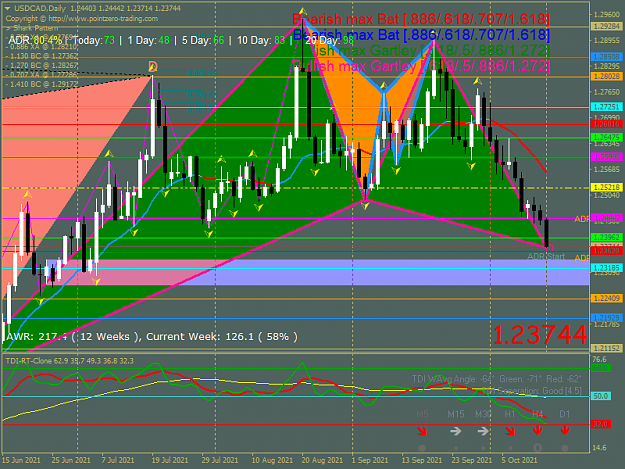Click the 1 Day: 48 value
The height and width of the screenshot is (469, 625).
pyautogui.click(x=147, y=40)
